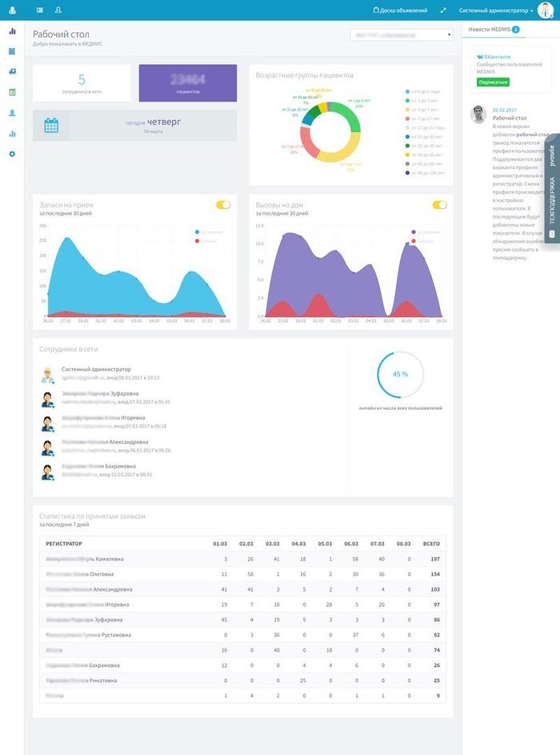Click the Статистика по принятым заявкам heading
Screen dimensions: 560x755
point(92,516)
